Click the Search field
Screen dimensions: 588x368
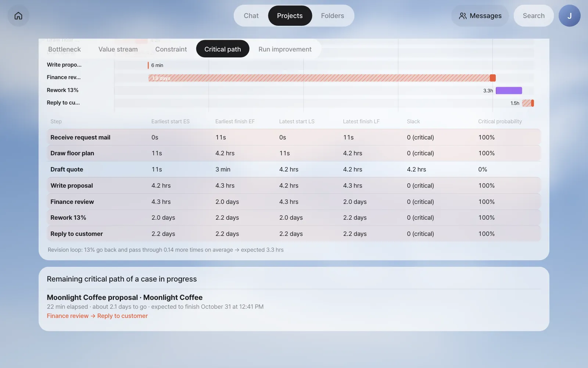(x=534, y=16)
